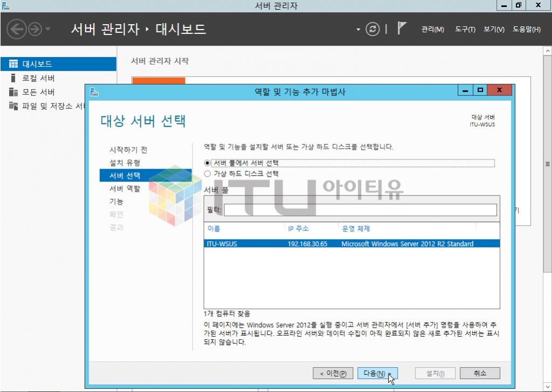The height and width of the screenshot is (392, 552).
Task: Click the 파일 및 저장소 서비스 icon
Action: 13,106
